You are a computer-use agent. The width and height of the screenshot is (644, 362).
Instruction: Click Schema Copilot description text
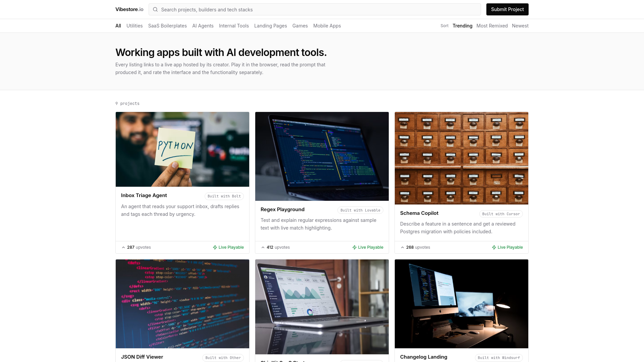pos(458,228)
